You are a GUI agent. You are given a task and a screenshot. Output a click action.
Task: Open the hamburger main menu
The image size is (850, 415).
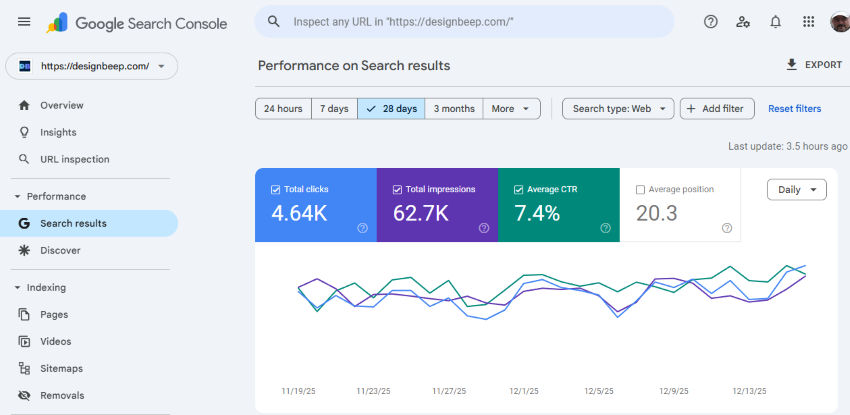(24, 22)
